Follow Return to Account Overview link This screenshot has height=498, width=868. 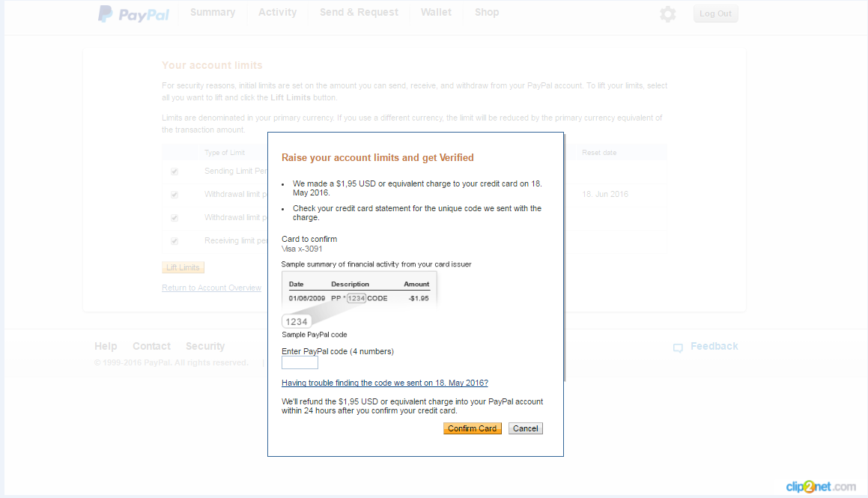pos(211,288)
